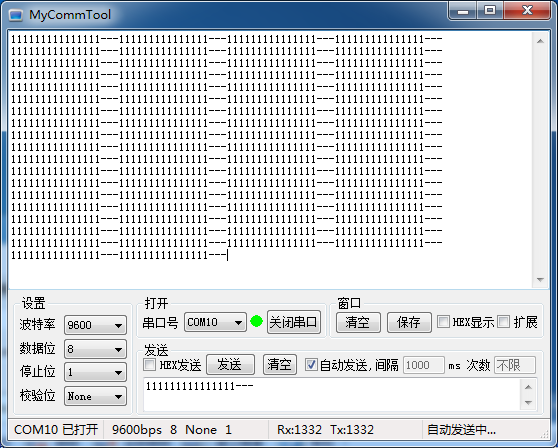Image resolution: width=558 pixels, height=448 pixels.
Task: Click the receive area scroll down arrow
Action: click(540, 280)
